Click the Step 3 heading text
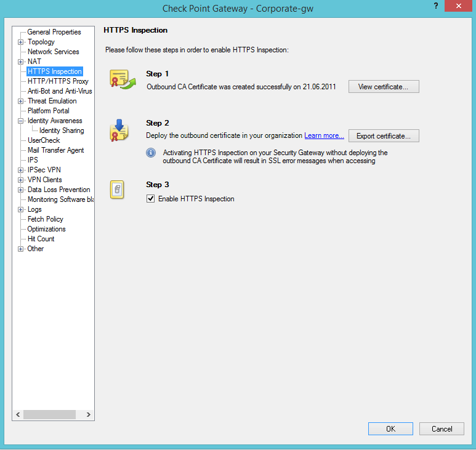Screen dimensions: 476x450 157,185
